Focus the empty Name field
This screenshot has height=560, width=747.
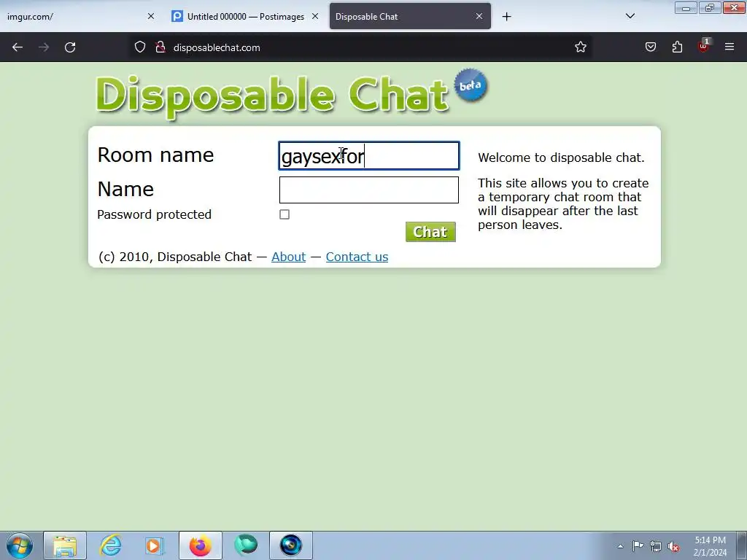point(368,190)
